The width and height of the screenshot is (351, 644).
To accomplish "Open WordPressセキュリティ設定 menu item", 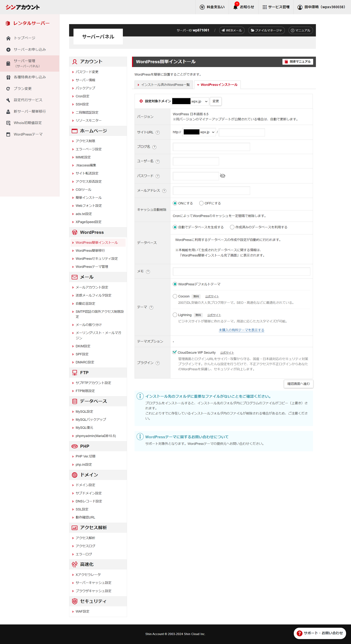I will [x=97, y=259].
